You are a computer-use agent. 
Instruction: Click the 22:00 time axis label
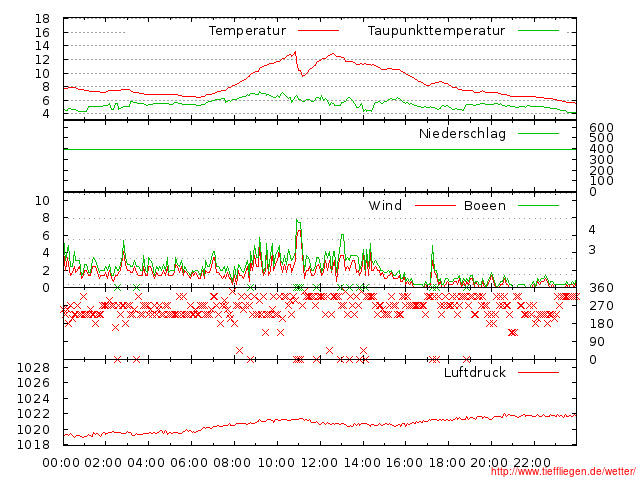pos(532,463)
